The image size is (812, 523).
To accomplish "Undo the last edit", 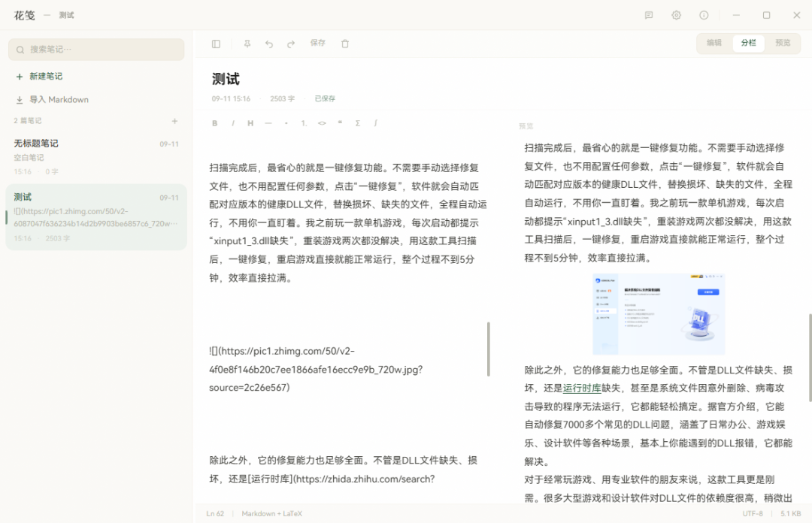I will point(268,44).
